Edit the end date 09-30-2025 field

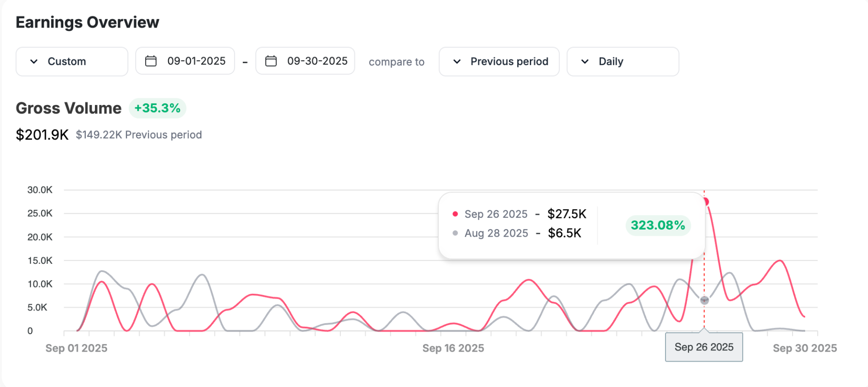(305, 61)
